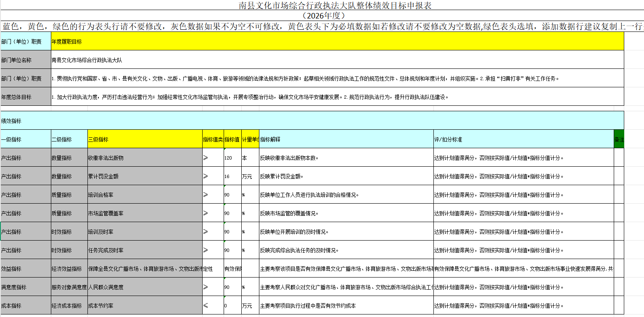
Task: Click the 收缴非法出版物 indicator cell
Action: point(145,158)
